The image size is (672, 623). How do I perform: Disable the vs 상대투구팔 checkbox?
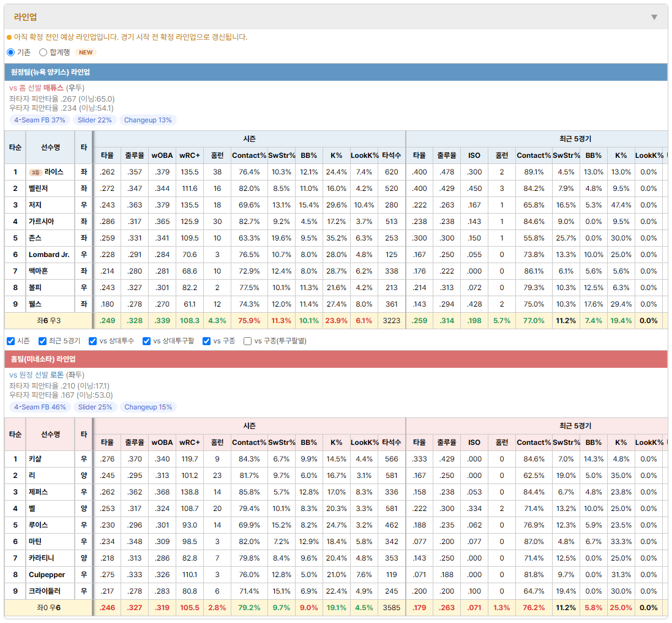(x=146, y=341)
